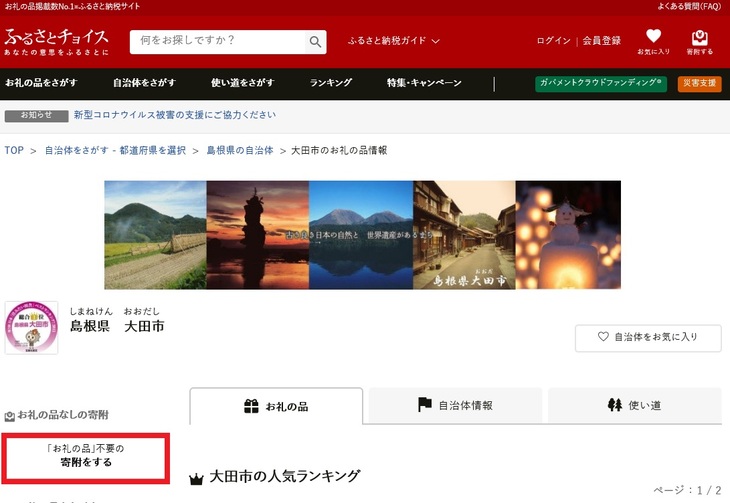Open よくある質問(FAQ) link

688,7
